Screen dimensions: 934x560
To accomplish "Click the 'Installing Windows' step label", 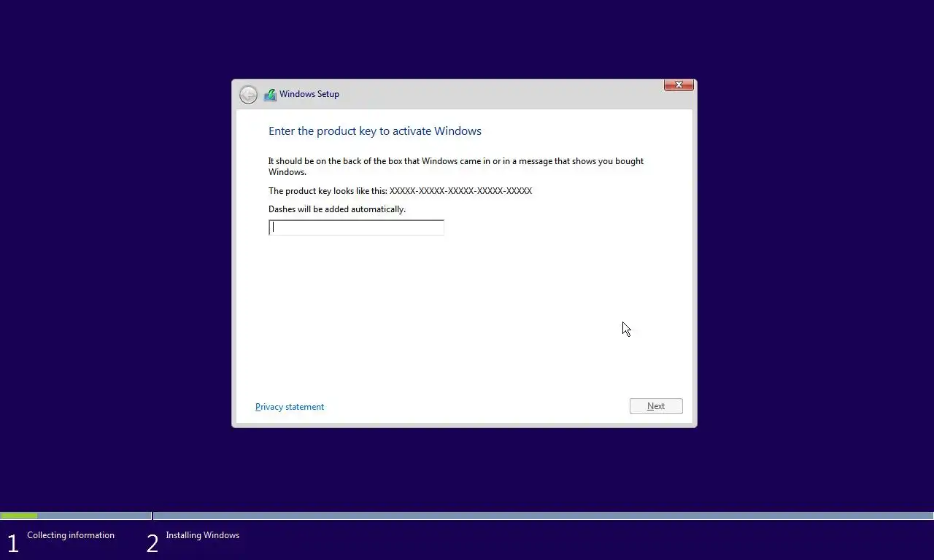I will point(202,535).
